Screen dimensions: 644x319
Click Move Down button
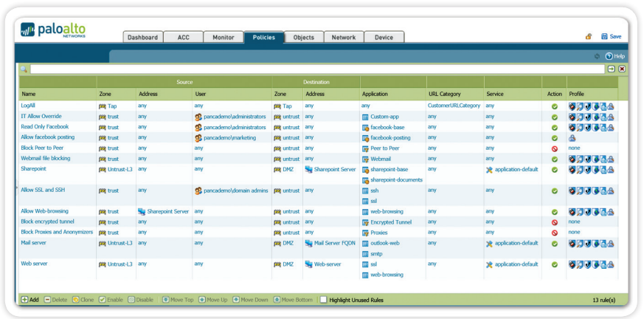251,300
